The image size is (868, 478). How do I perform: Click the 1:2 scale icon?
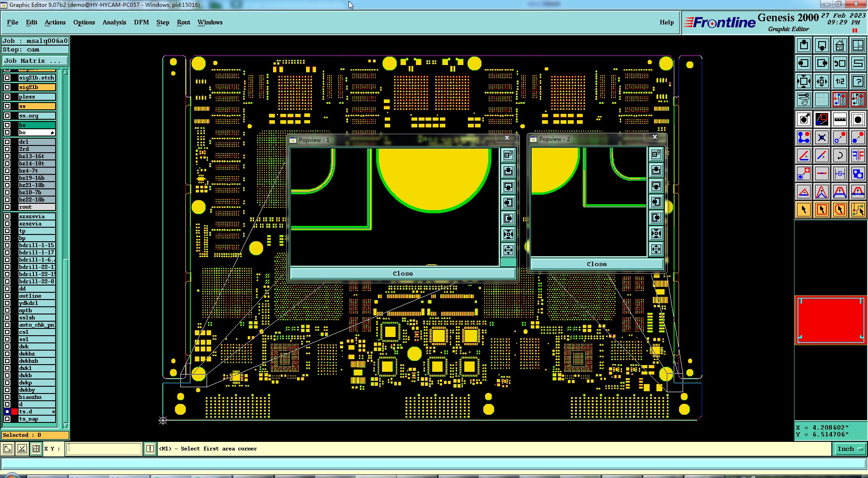tap(840, 81)
